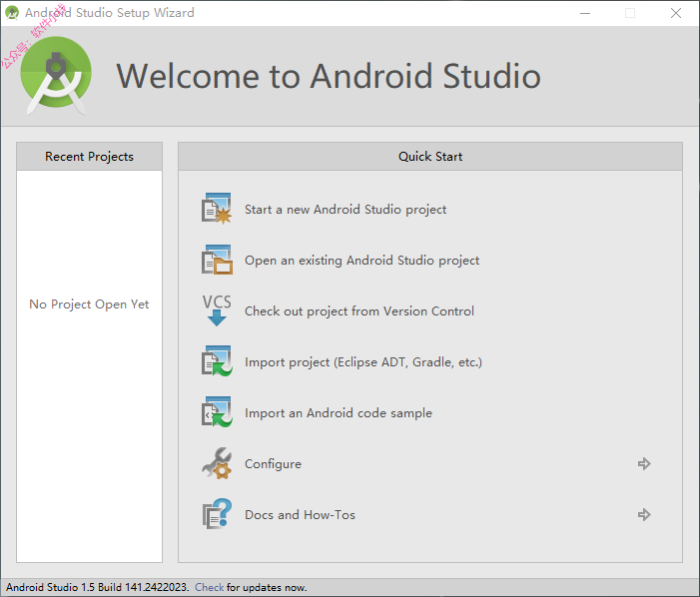Click the new project icon with orange starburst

point(217,209)
